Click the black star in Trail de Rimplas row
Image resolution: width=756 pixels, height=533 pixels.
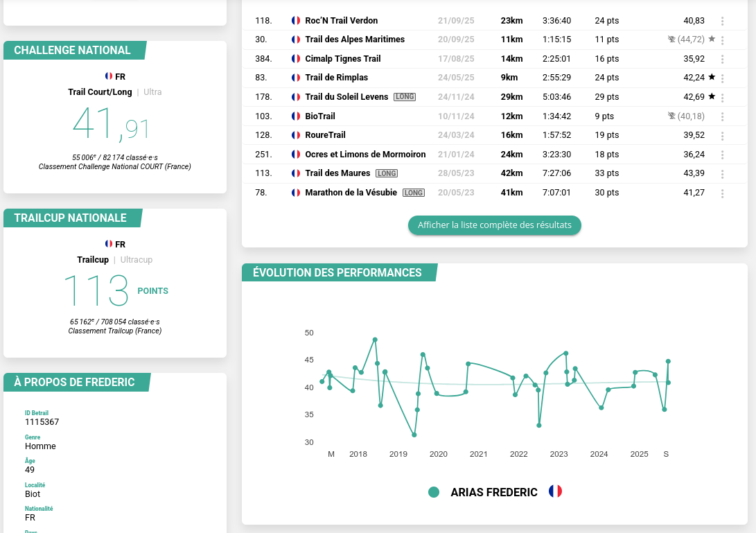(x=712, y=78)
